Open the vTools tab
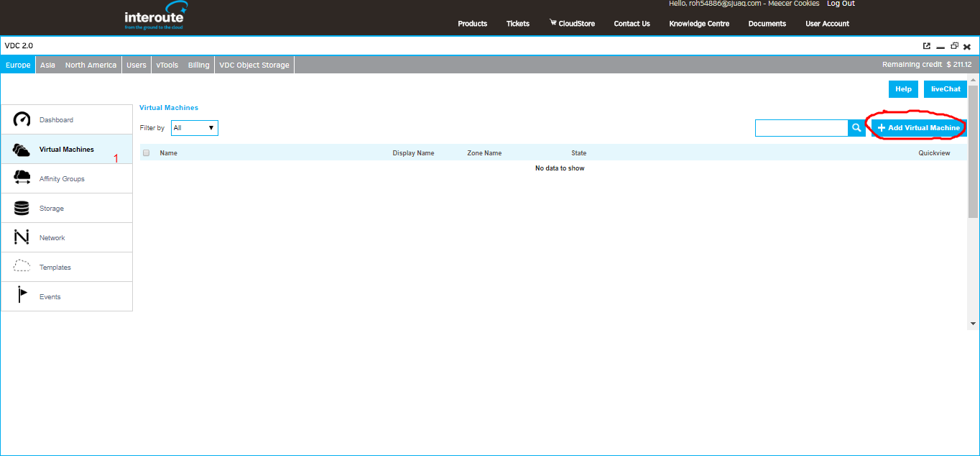980x456 pixels. (167, 65)
